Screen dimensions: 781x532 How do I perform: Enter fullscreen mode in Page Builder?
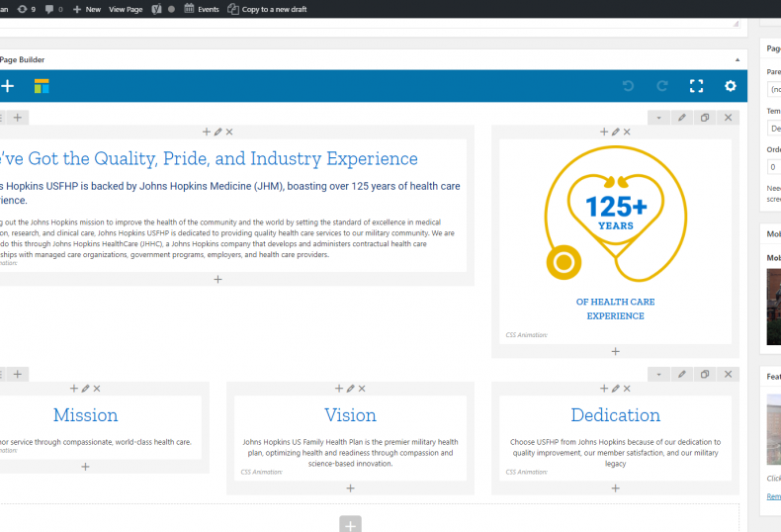coord(696,86)
